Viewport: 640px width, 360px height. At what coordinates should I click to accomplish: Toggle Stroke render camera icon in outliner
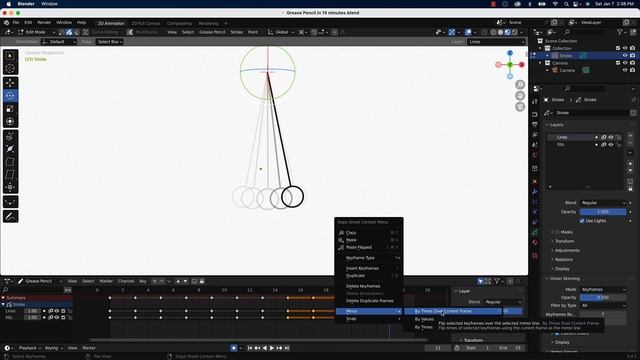click(x=632, y=56)
